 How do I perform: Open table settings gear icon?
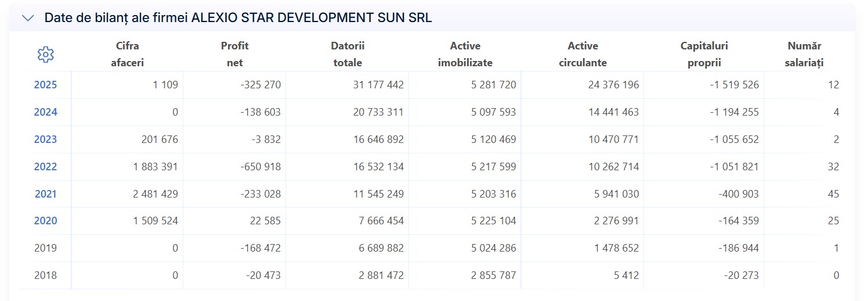45,55
